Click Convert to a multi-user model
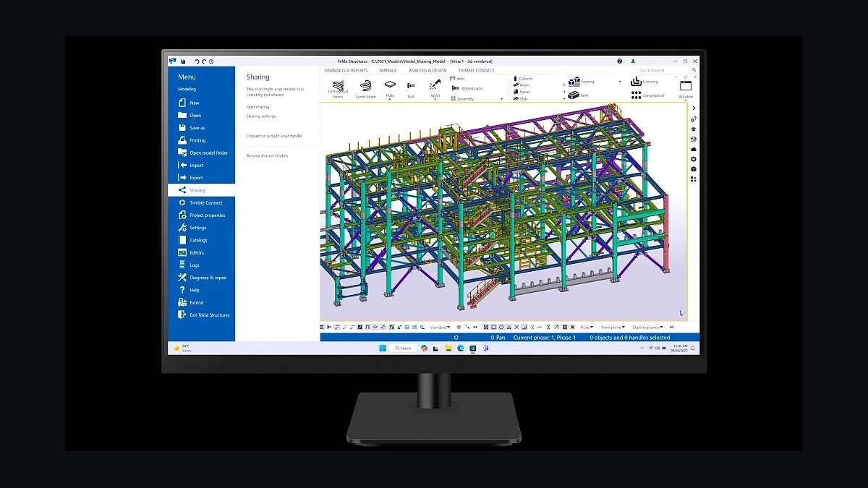Image resolution: width=868 pixels, height=488 pixels. coord(274,136)
